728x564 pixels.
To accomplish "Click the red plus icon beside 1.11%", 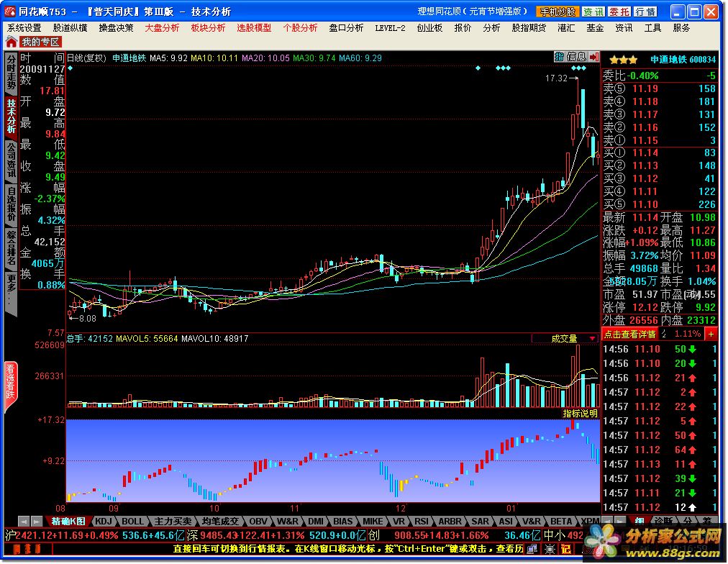I will pyautogui.click(x=710, y=334).
